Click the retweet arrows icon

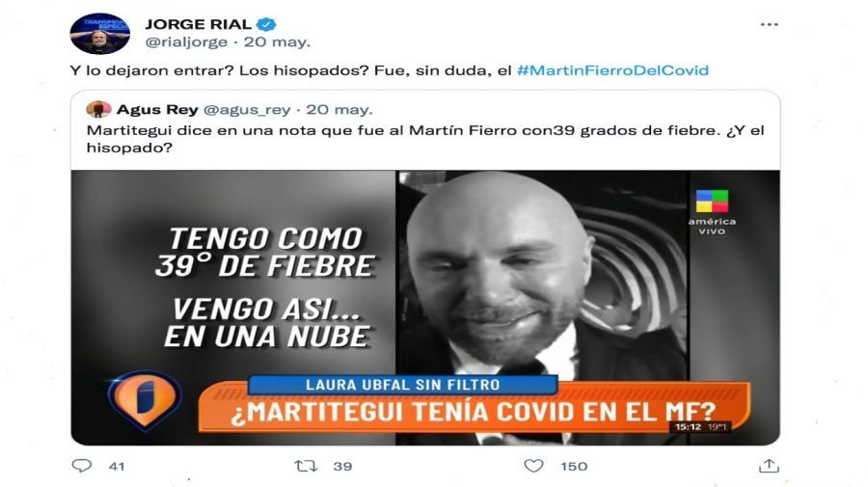coord(306,466)
